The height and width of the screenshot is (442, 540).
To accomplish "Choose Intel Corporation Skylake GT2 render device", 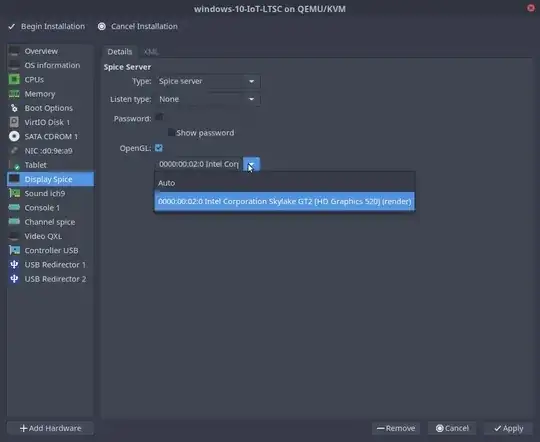I will (284, 201).
